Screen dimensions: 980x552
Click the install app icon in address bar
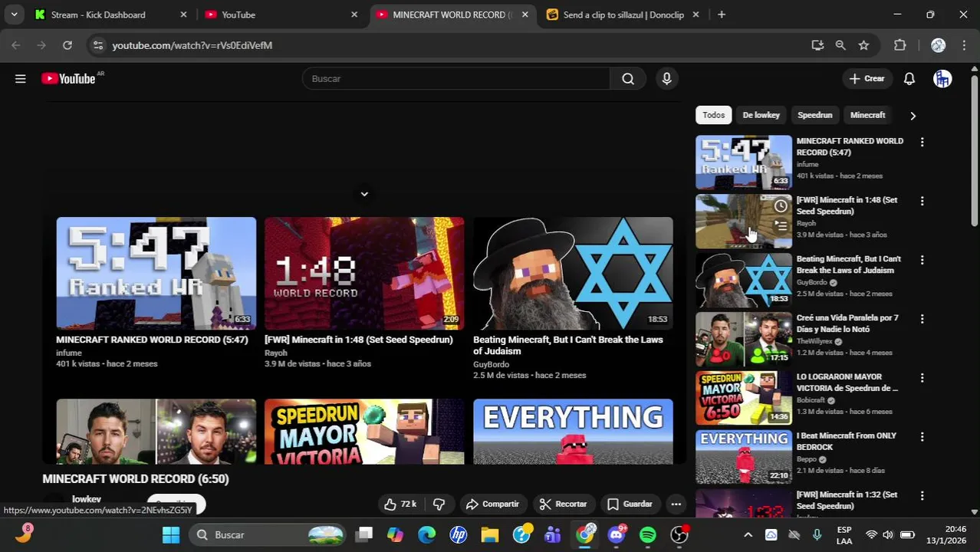click(817, 45)
